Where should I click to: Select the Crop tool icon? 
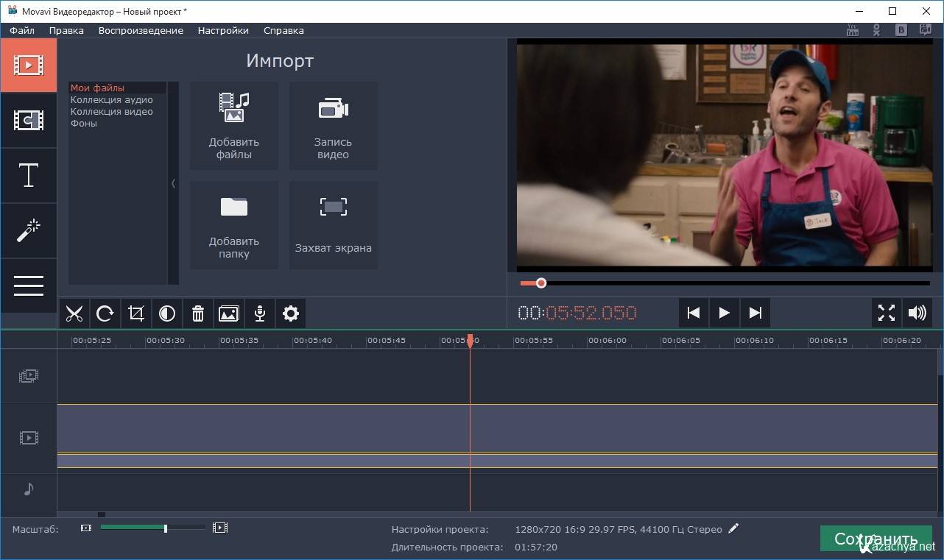[x=136, y=313]
